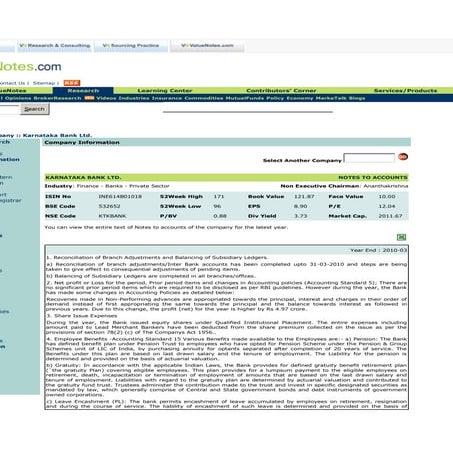Click the small orange badge after BrokerResearch

click(89, 98)
